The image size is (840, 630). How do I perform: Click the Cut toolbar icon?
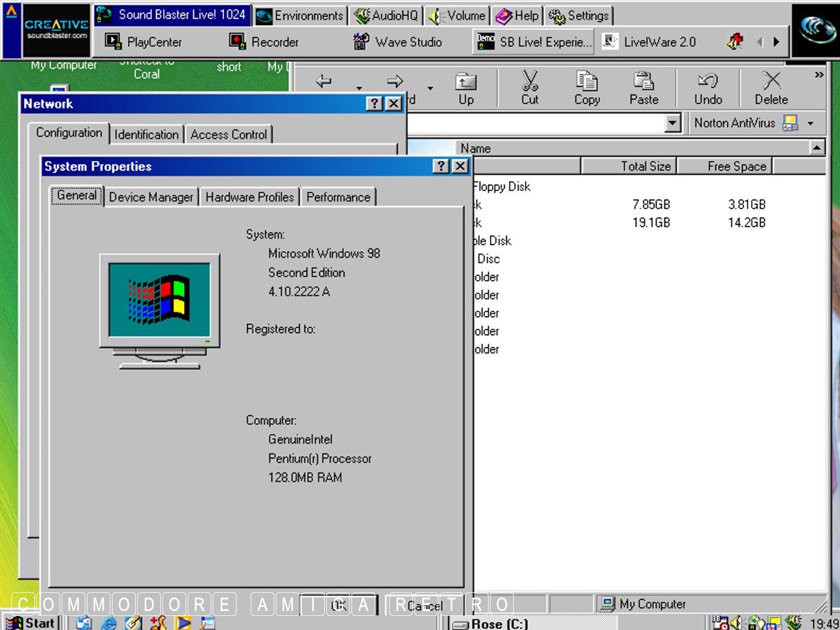pos(530,88)
